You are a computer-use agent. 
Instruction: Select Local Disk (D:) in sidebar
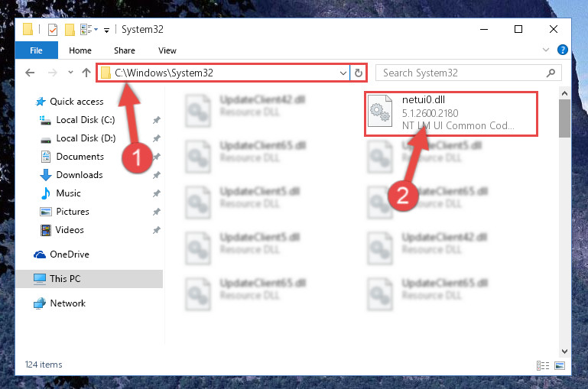click(x=86, y=138)
